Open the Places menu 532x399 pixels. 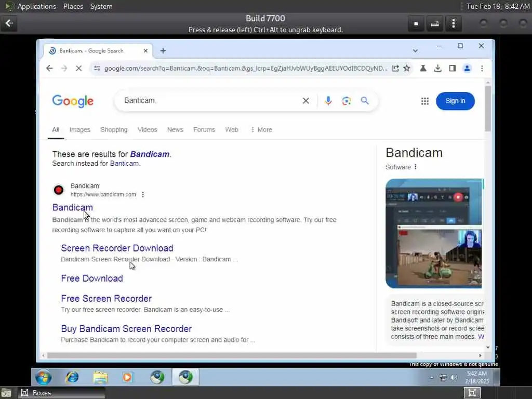(x=73, y=6)
